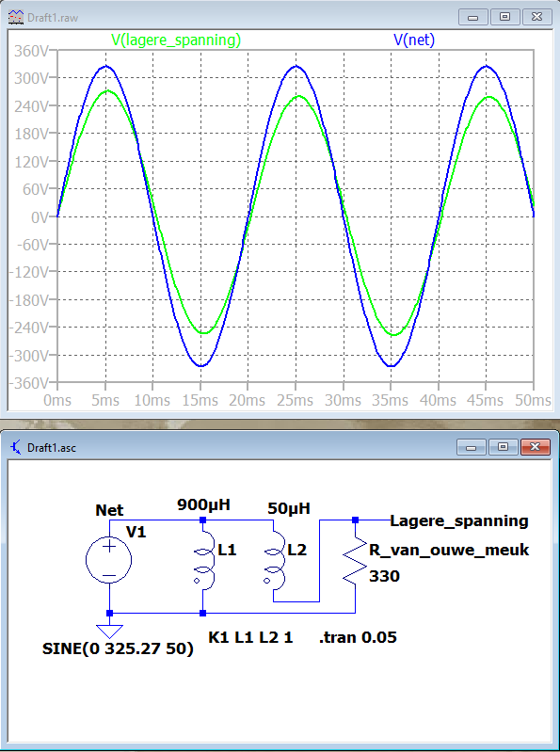The image size is (560, 752).
Task: Click the 25ms horizontal axis label
Action: (x=296, y=400)
